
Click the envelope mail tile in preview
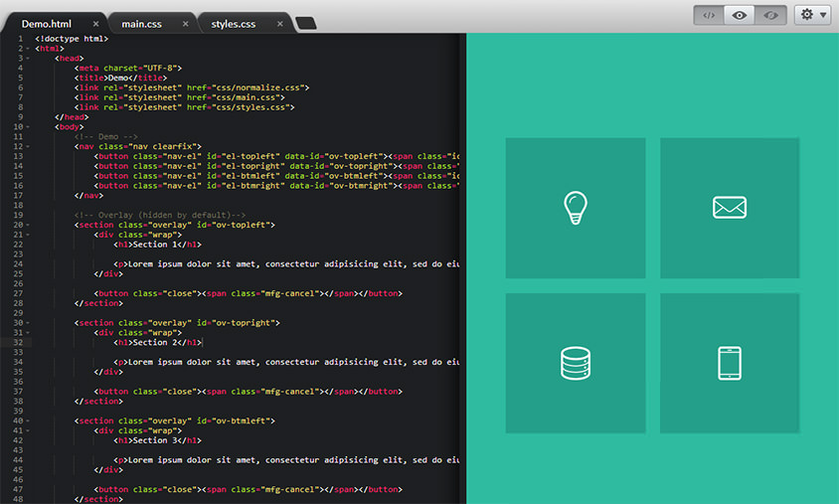click(730, 208)
